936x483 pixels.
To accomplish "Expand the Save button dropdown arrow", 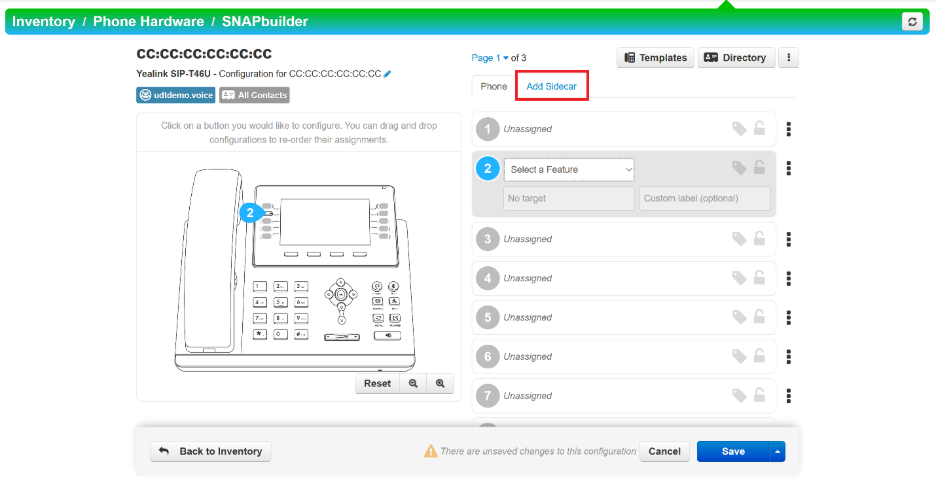I will (777, 452).
